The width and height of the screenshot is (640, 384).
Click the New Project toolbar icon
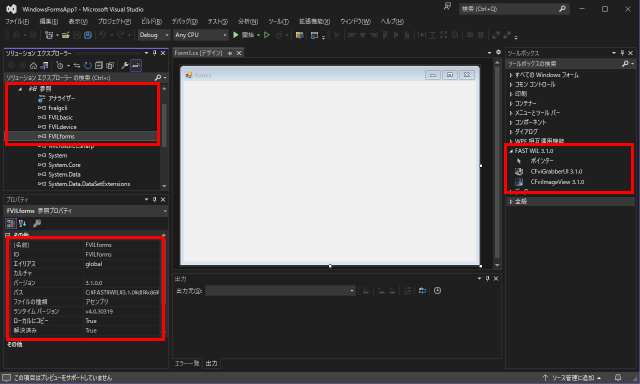click(49, 35)
